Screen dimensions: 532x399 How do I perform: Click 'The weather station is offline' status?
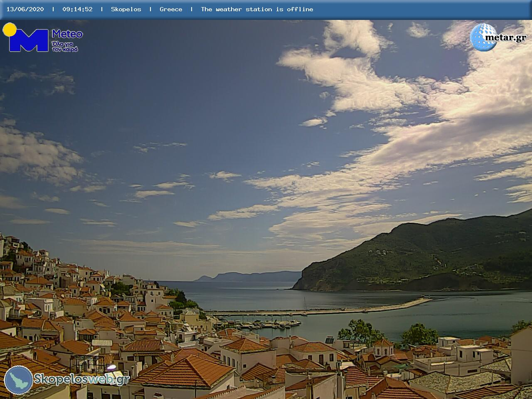257,9
